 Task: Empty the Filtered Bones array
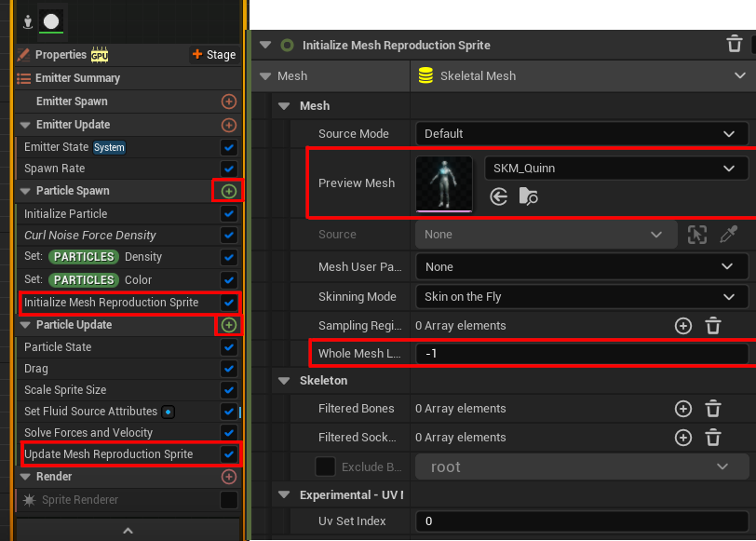(713, 409)
